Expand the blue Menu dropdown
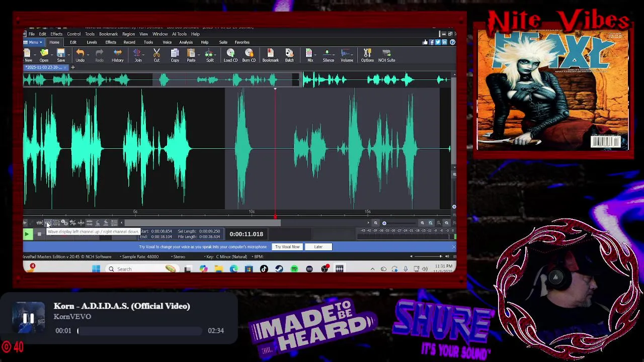Screen dimensions: 644x362 tap(33, 42)
